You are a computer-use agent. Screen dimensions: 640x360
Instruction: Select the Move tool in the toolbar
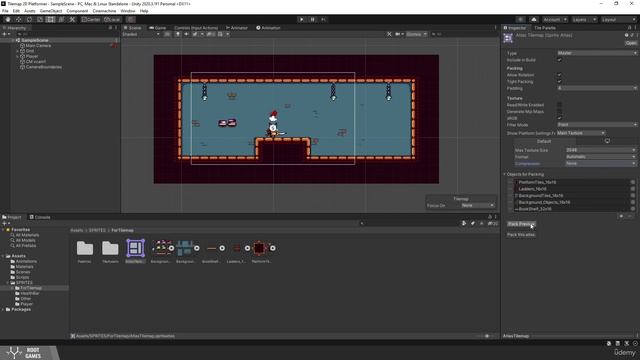(x=18, y=19)
